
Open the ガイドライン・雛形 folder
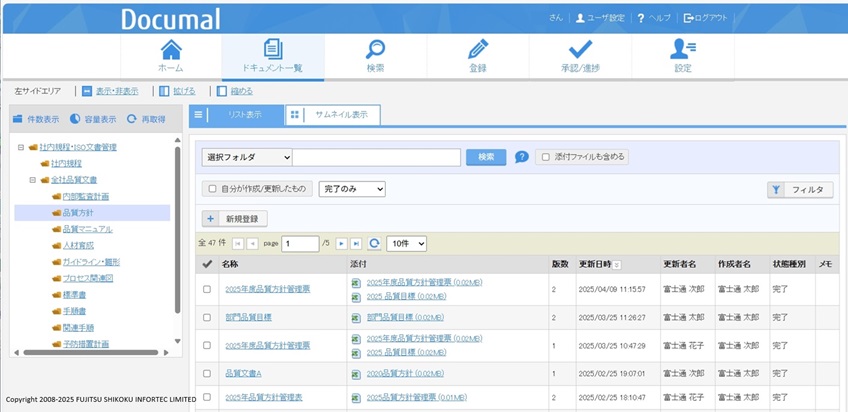coord(91,262)
